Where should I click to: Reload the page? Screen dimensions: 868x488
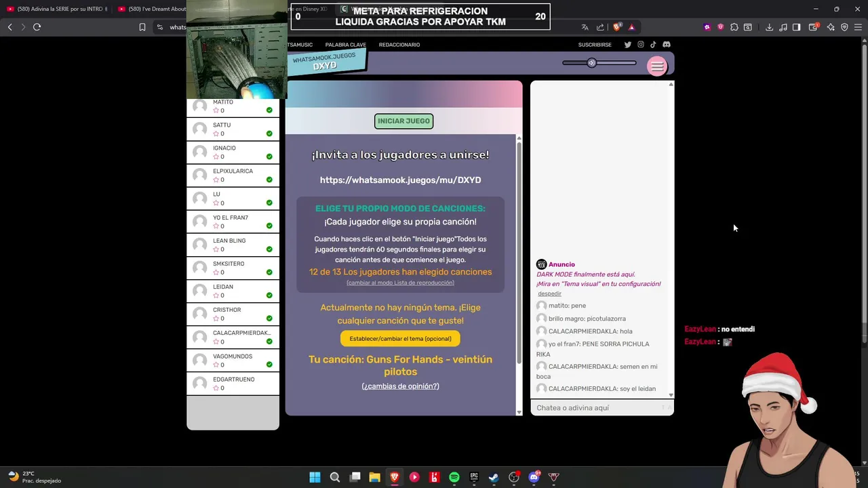click(37, 27)
